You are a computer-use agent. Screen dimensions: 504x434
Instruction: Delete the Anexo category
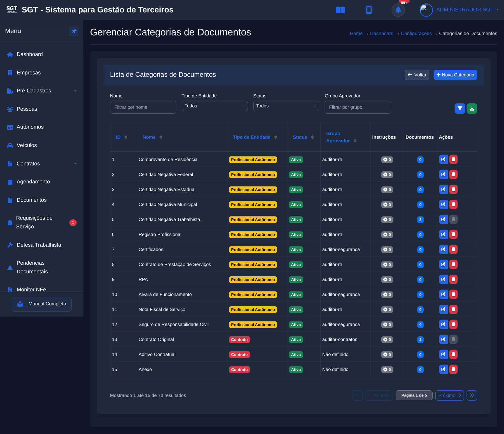pos(453,369)
